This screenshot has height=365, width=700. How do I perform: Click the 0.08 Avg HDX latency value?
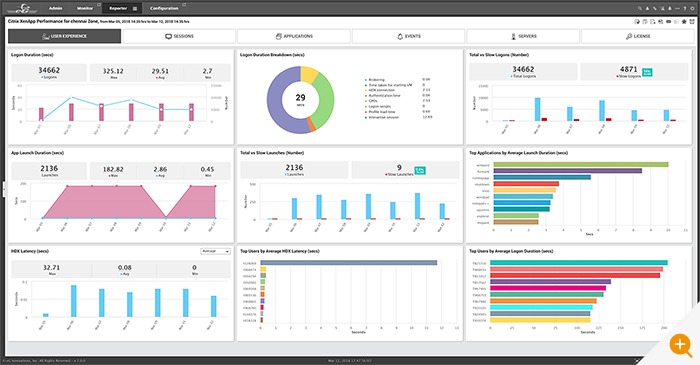pos(125,268)
